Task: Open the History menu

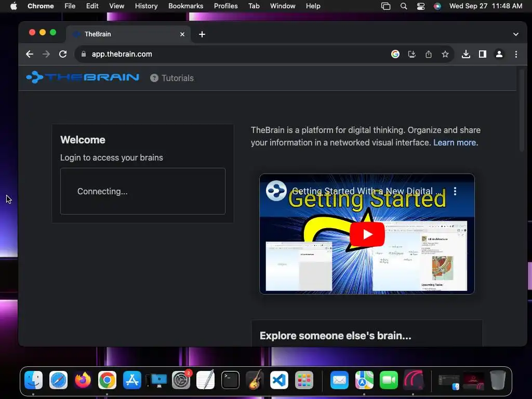Action: point(146,6)
